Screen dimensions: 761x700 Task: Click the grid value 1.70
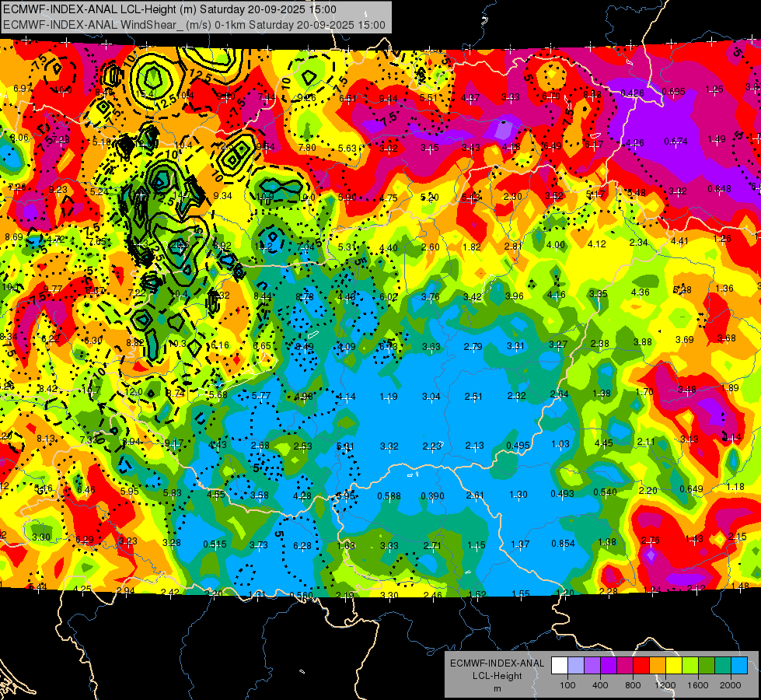coord(644,391)
